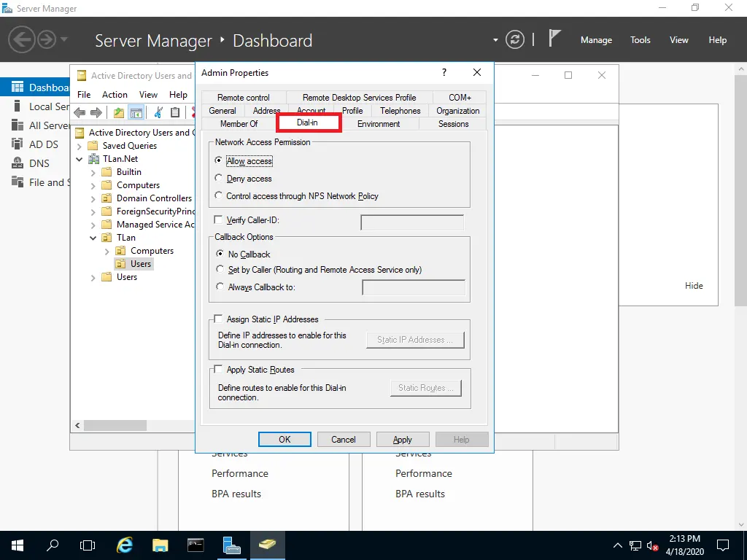747x560 pixels.
Task: Open the Remote Desktop Services Profile tab
Action: [359, 97]
